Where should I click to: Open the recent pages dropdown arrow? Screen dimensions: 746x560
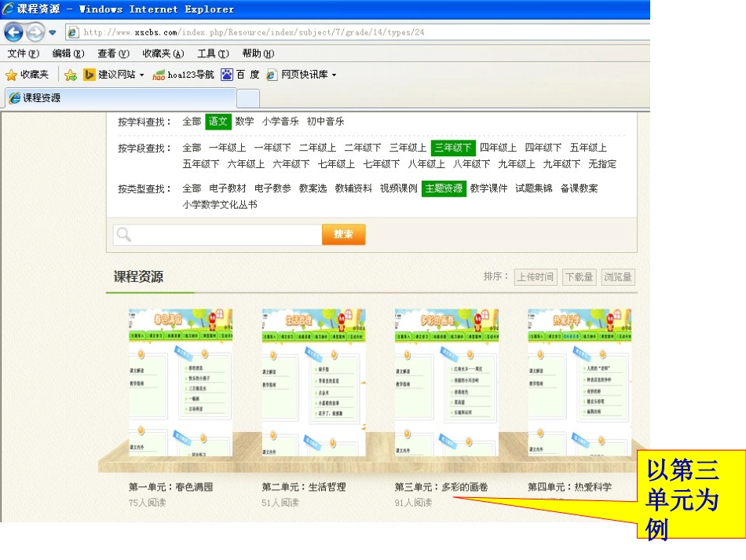(x=53, y=33)
